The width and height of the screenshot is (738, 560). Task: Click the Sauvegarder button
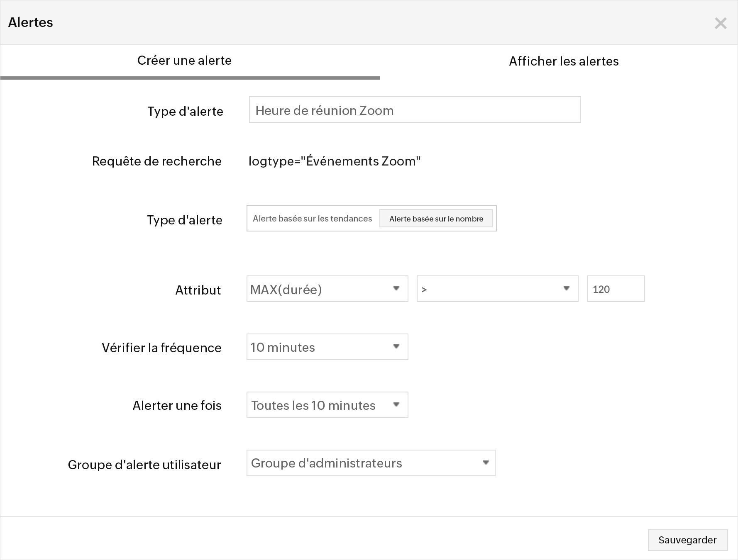tap(688, 540)
